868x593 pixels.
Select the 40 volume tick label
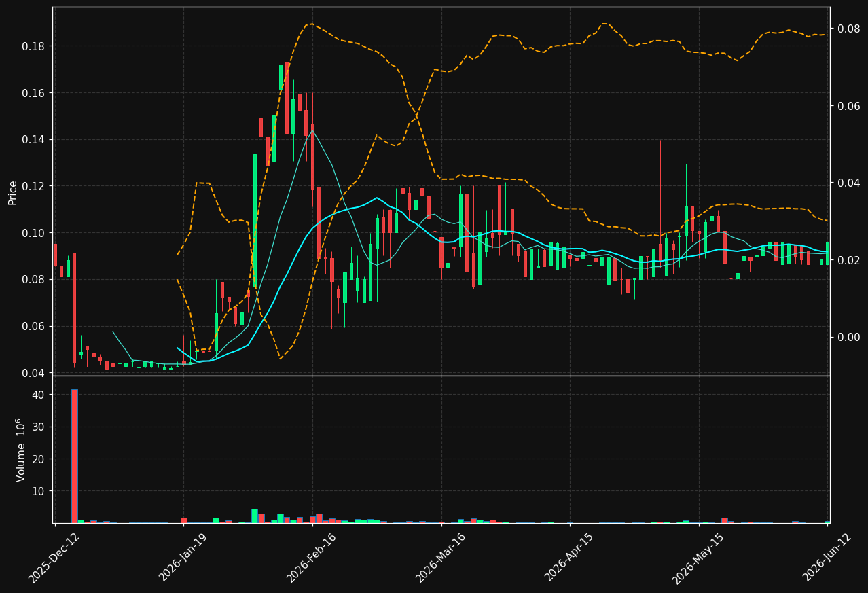(39, 395)
